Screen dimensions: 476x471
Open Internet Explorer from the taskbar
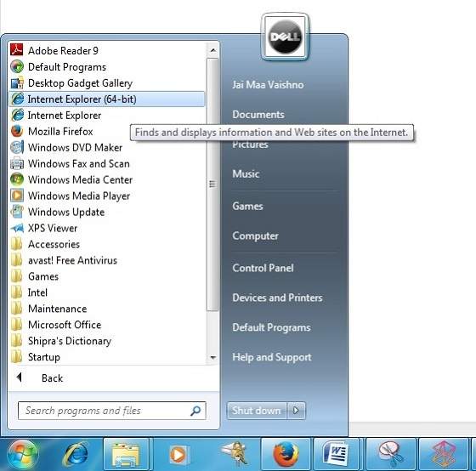75,455
